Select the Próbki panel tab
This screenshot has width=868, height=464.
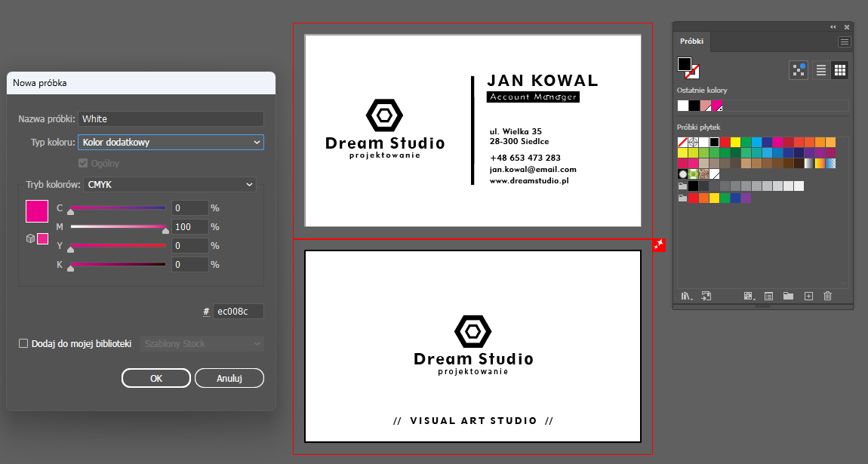coord(690,42)
